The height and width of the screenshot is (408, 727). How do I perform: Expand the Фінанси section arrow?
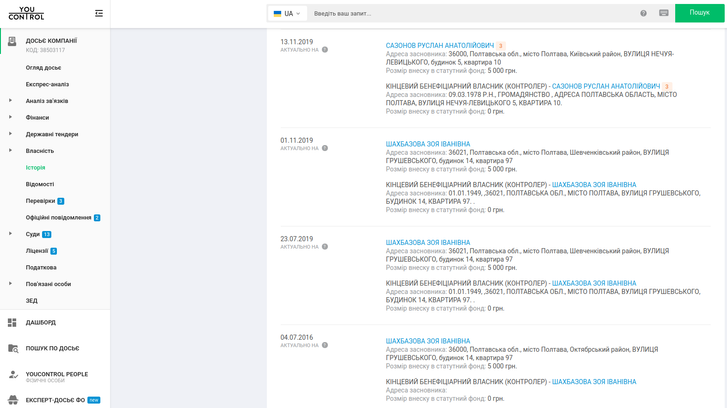click(x=10, y=117)
